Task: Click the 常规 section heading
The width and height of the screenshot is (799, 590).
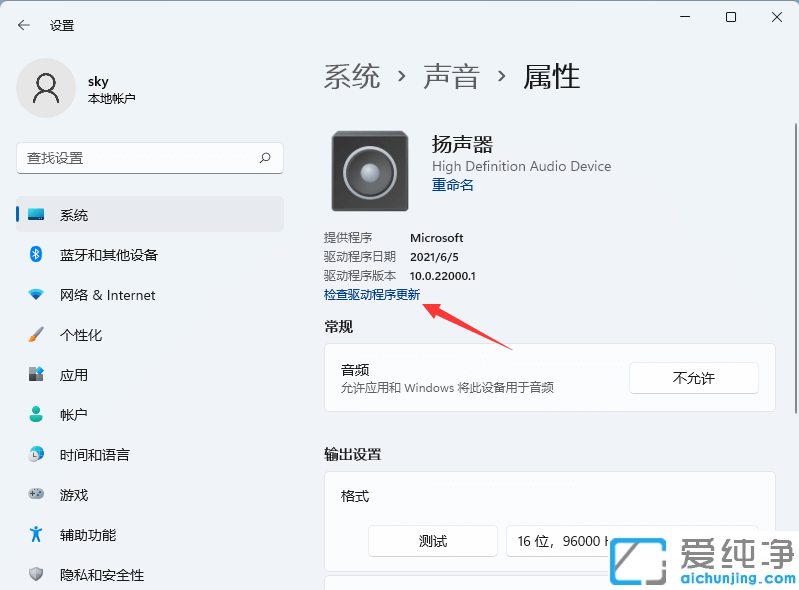Action: click(x=338, y=326)
